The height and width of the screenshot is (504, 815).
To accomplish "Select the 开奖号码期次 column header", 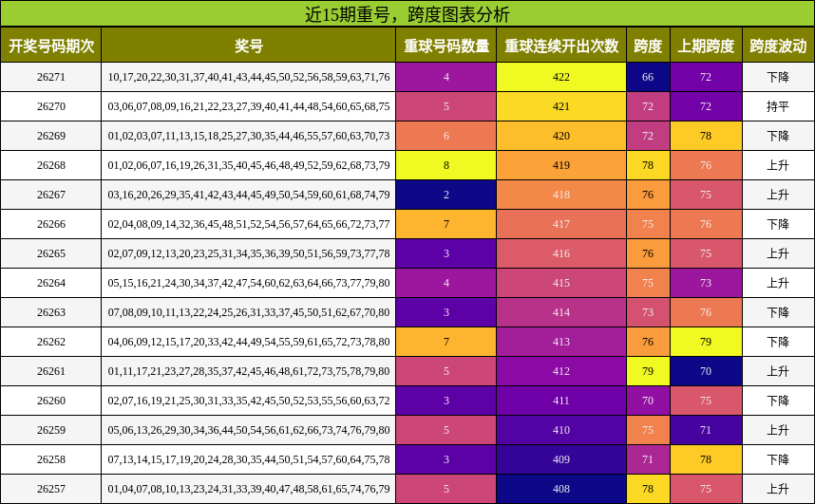I will click(x=51, y=46).
